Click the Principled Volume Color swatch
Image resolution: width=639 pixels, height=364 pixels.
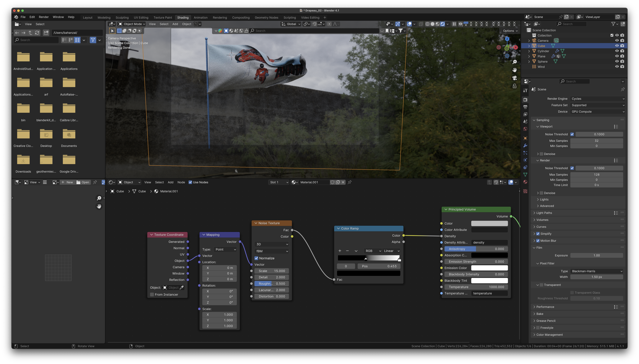pyautogui.click(x=489, y=224)
